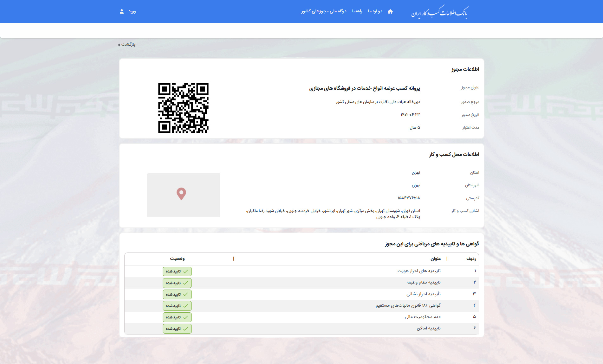Click تایید شده badge for عدم محکومیت مالی
Image resolution: width=603 pixels, height=364 pixels.
(x=177, y=317)
